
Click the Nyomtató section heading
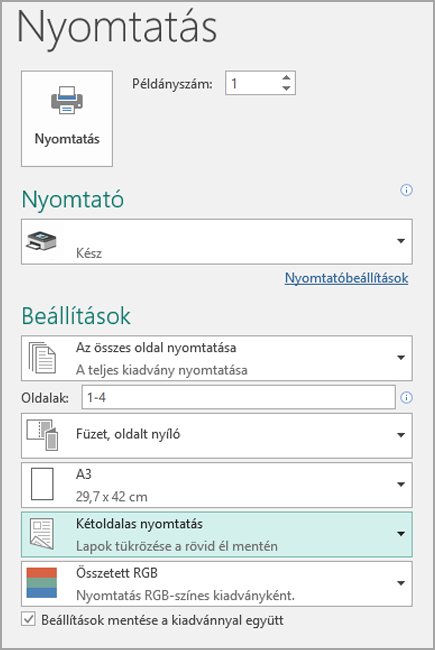coord(73,199)
